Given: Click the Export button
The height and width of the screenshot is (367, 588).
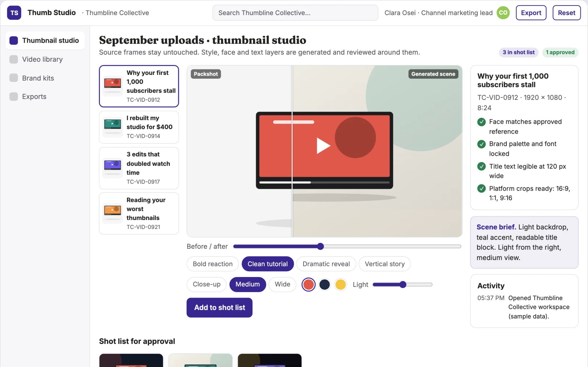Looking at the screenshot, I should [531, 13].
